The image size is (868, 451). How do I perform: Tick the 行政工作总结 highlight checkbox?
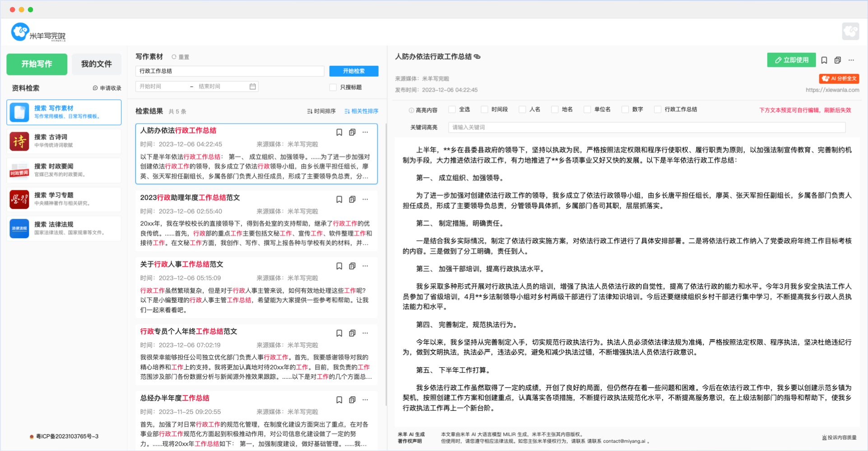[658, 110]
